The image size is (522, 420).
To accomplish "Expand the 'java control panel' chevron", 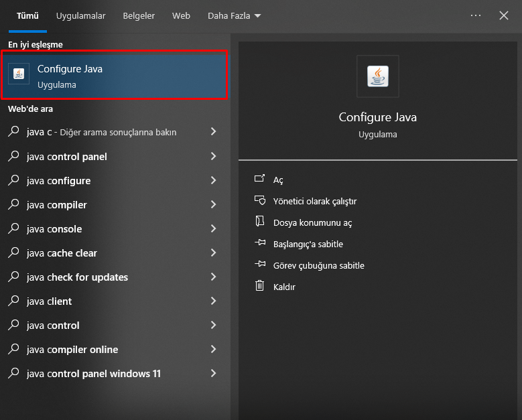I will pyautogui.click(x=213, y=156).
